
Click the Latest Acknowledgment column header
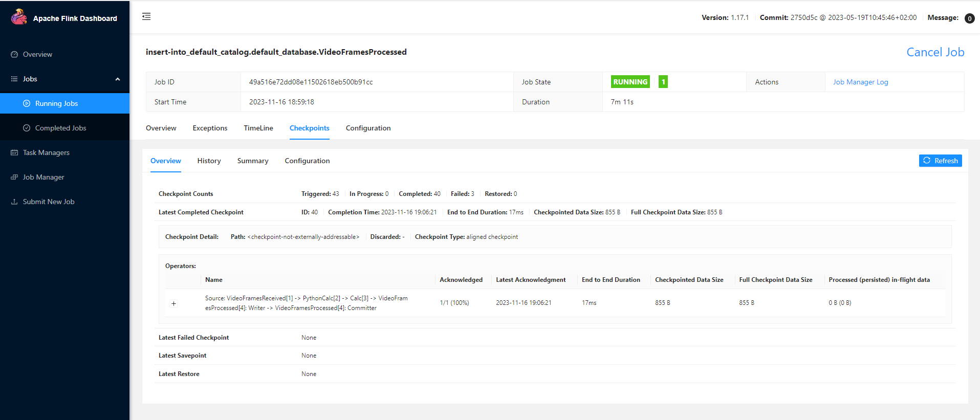click(531, 280)
